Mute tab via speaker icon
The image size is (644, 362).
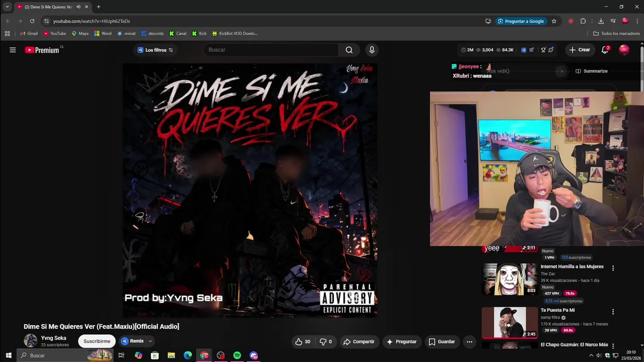(x=78, y=7)
